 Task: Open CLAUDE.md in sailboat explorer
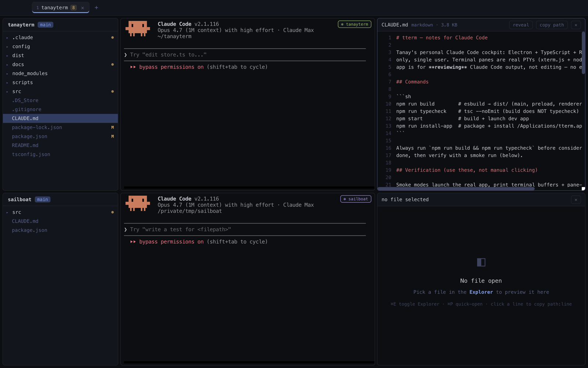click(60, 221)
